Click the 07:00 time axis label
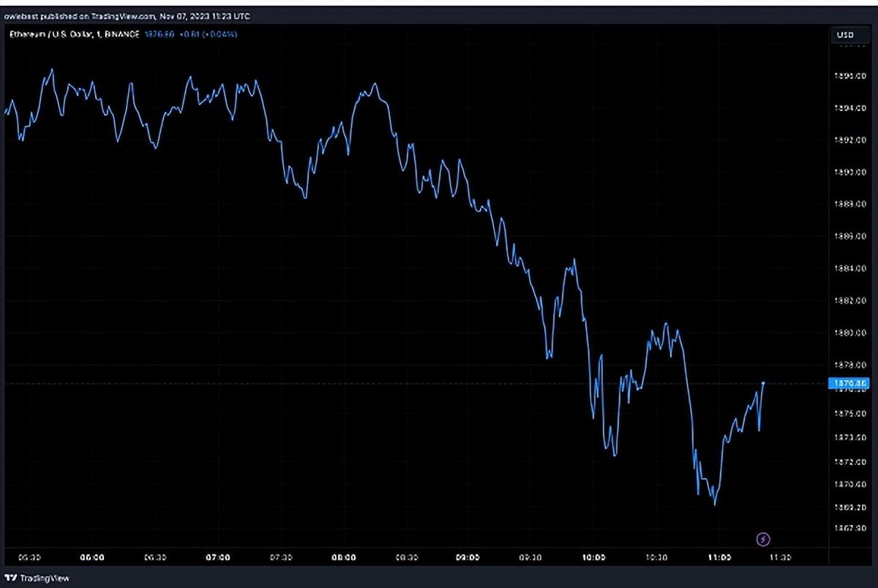The width and height of the screenshot is (878, 588). tap(219, 557)
